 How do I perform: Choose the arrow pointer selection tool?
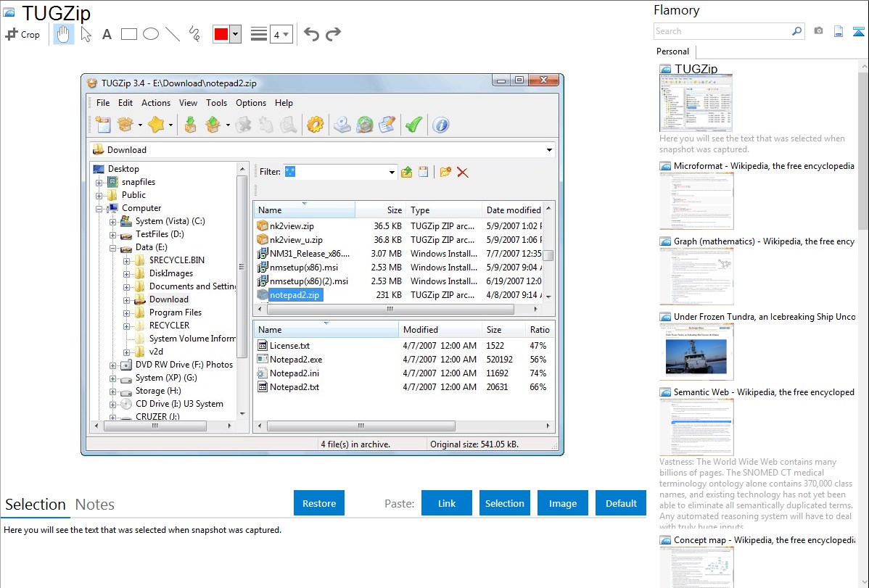pos(86,34)
